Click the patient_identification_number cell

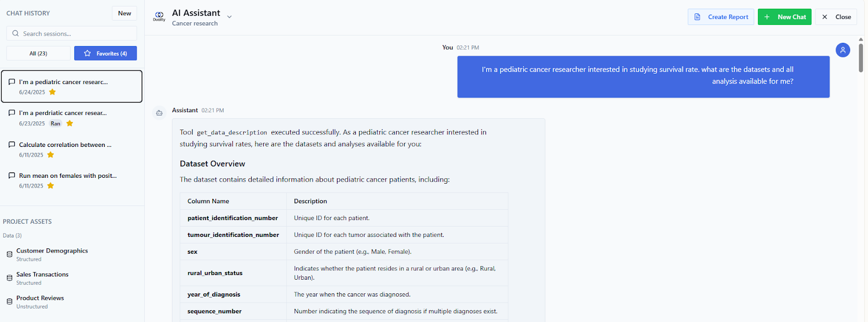pyautogui.click(x=233, y=218)
